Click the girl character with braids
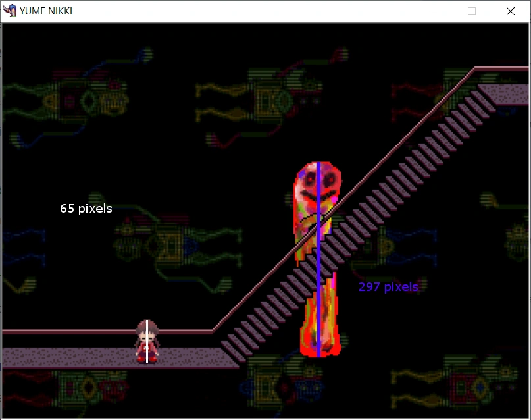This screenshot has width=531, height=420. (x=147, y=342)
